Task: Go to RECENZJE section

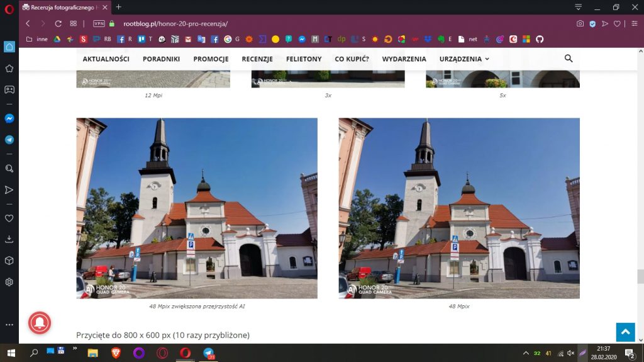Action: (257, 59)
